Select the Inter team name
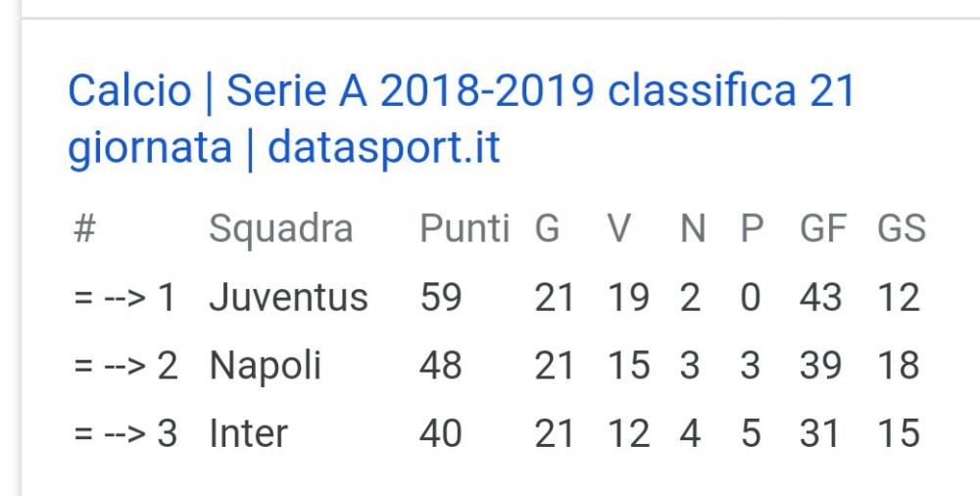 click(248, 433)
